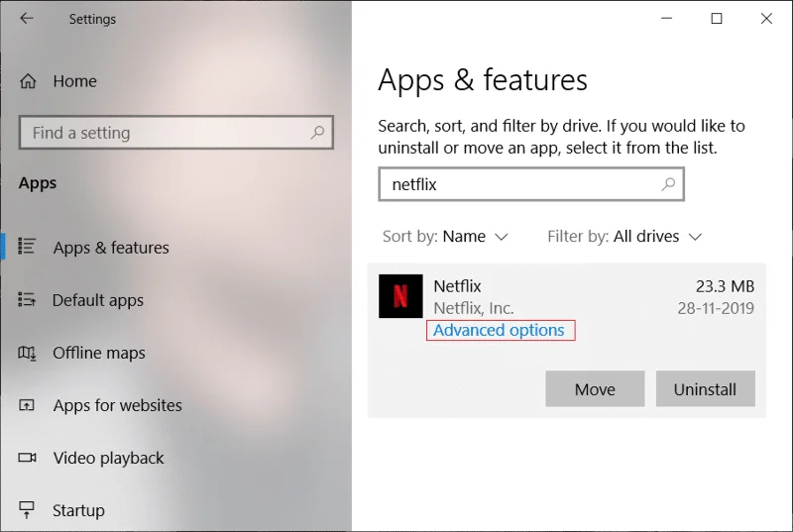Screen dimensions: 793x532
Task: Open Home from the house icon
Action: [28, 81]
